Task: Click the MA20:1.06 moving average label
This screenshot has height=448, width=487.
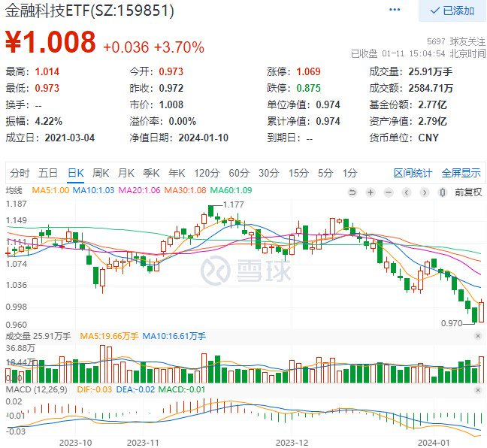Action: click(x=140, y=190)
